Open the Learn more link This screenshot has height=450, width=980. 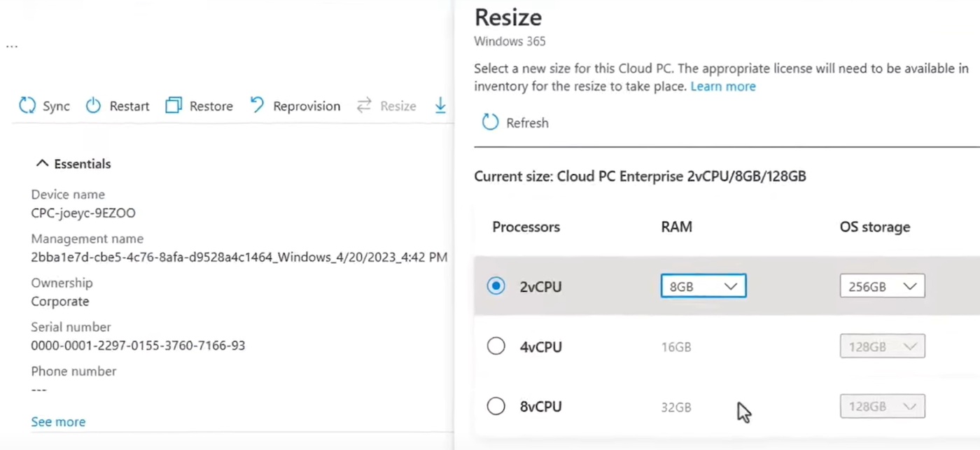click(x=723, y=87)
